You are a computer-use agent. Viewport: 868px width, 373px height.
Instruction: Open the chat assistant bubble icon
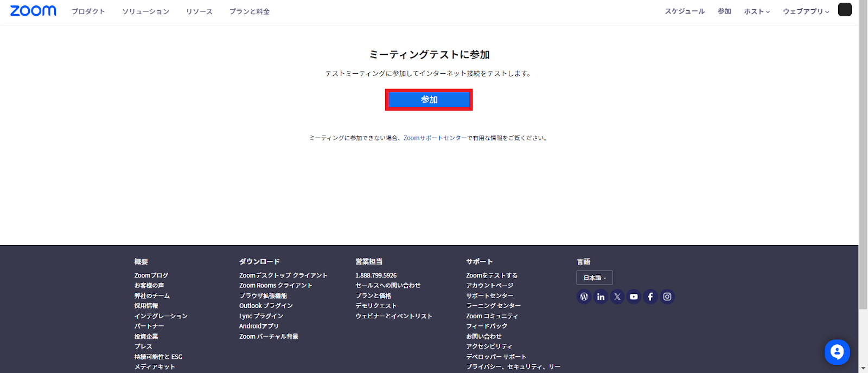837,352
